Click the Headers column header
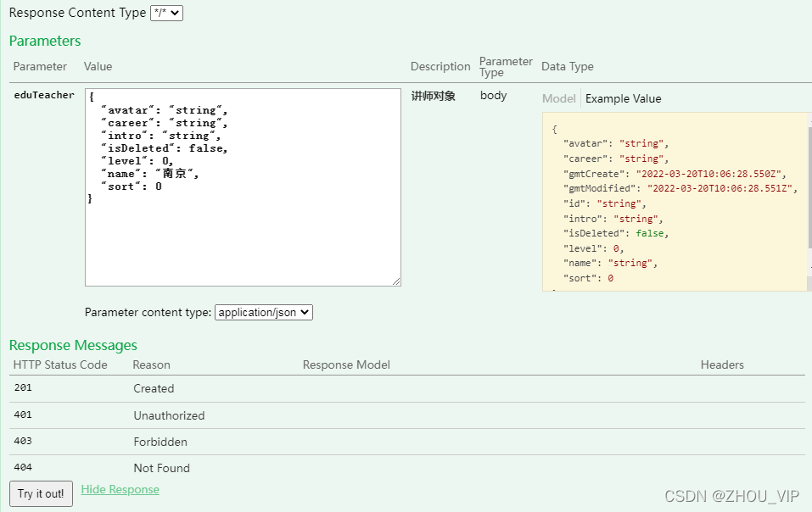The height and width of the screenshot is (512, 812). (722, 365)
